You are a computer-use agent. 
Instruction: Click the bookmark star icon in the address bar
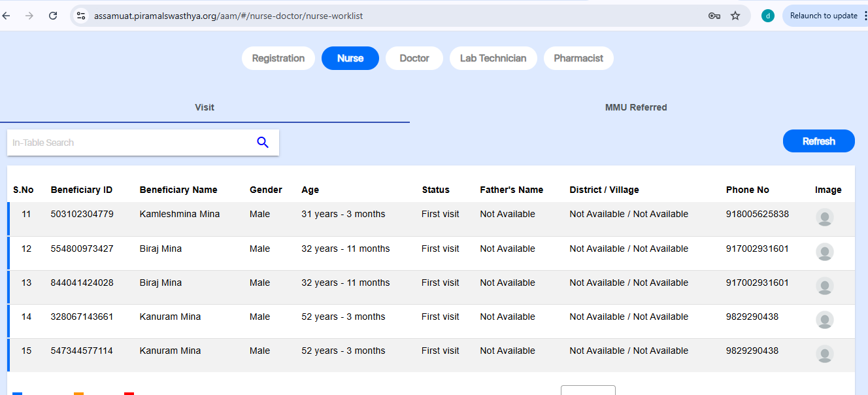735,16
